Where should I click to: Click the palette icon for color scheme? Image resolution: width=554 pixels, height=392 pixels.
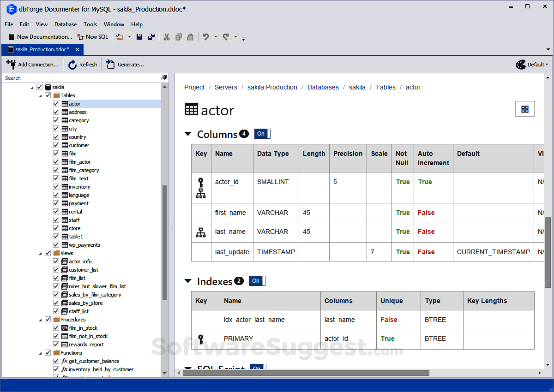click(x=521, y=65)
